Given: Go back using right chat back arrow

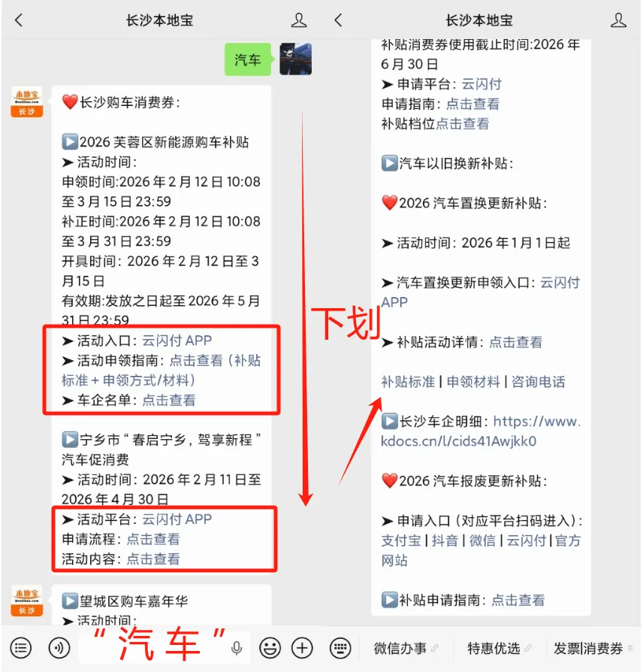Looking at the screenshot, I should (x=338, y=20).
